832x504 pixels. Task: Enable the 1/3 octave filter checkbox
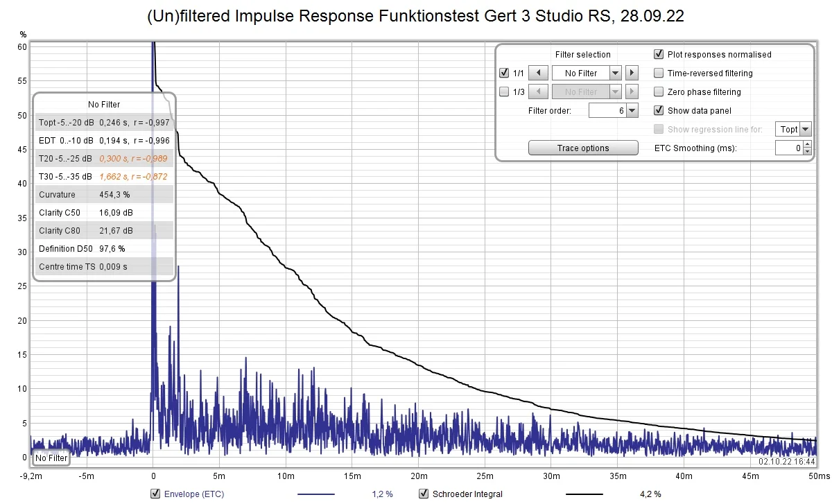504,92
